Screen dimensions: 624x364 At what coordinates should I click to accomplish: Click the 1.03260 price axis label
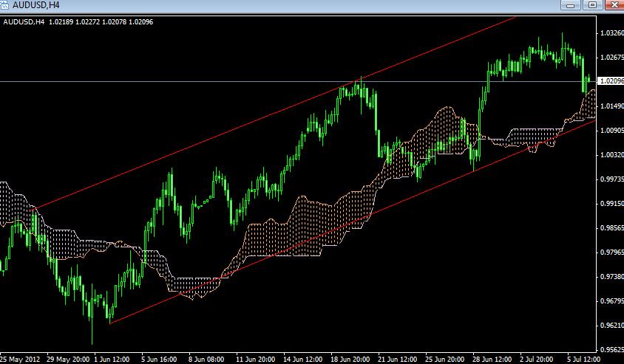pyautogui.click(x=611, y=33)
